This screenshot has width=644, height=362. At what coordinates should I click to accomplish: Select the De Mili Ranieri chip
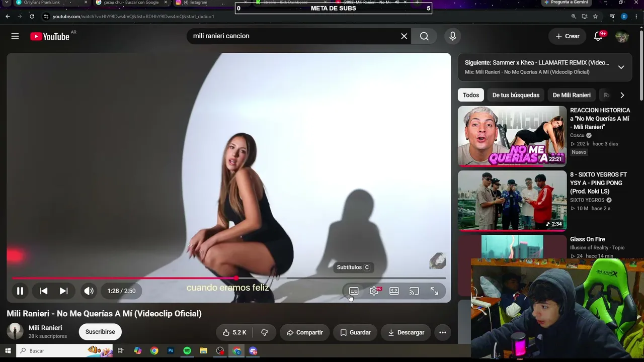[x=572, y=95]
